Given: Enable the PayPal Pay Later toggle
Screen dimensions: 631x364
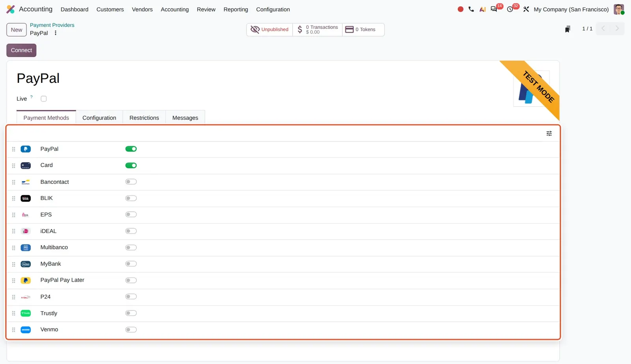Looking at the screenshot, I should click(x=131, y=280).
